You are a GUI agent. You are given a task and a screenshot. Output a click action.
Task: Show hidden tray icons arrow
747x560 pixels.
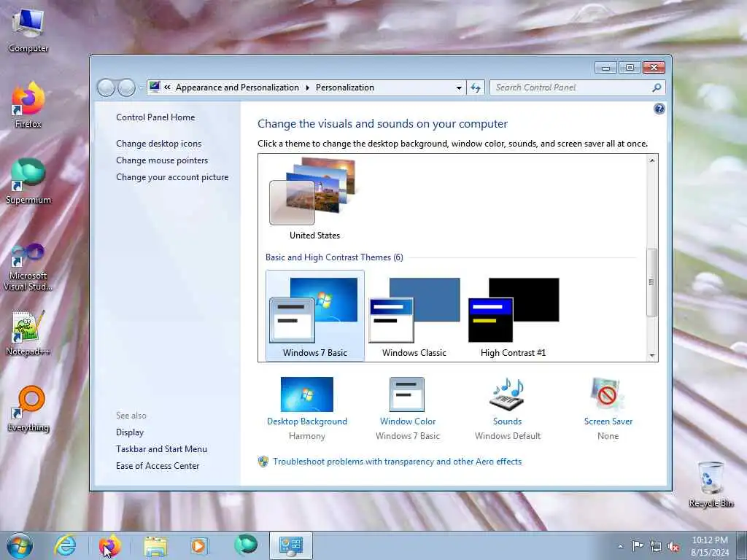[620, 546]
